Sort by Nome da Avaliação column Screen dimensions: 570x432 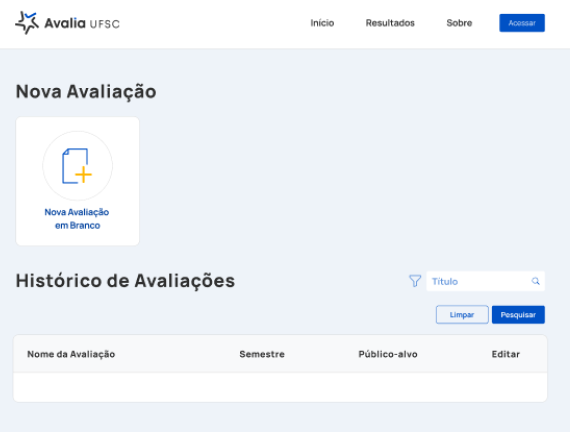pos(71,354)
